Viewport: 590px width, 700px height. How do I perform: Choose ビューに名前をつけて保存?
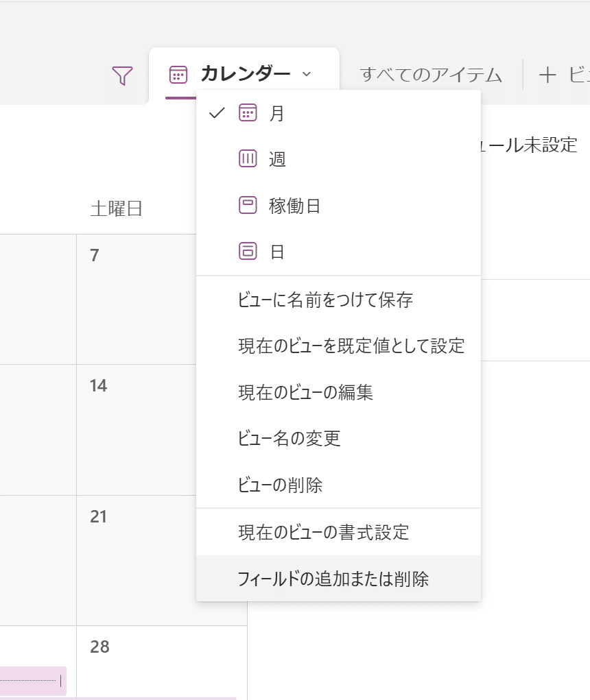point(338,300)
